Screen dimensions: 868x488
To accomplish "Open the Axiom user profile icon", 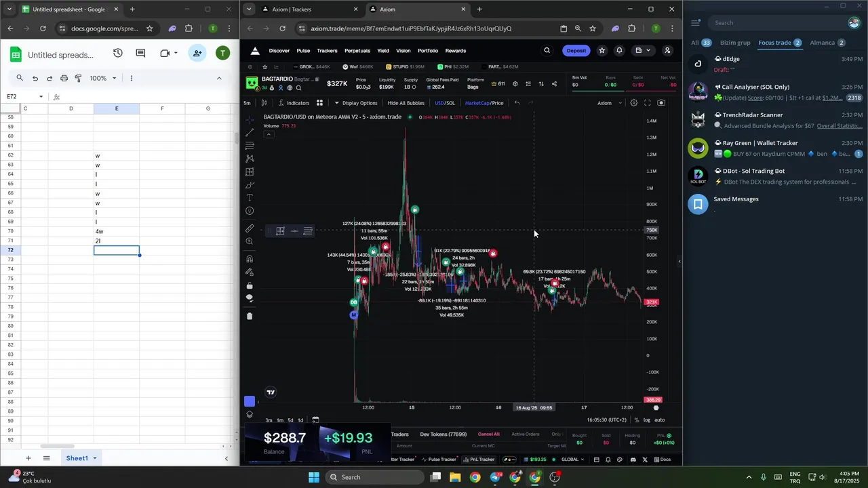I will pyautogui.click(x=667, y=51).
